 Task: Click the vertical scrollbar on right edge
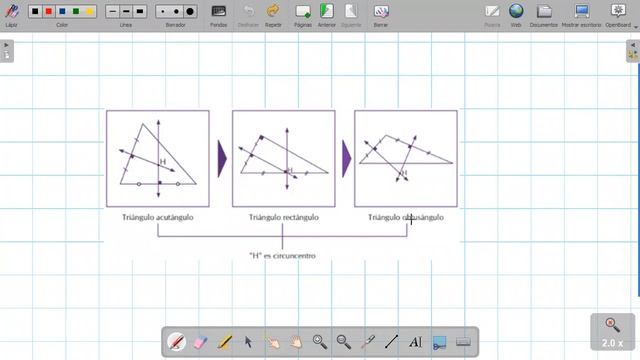coord(638,180)
